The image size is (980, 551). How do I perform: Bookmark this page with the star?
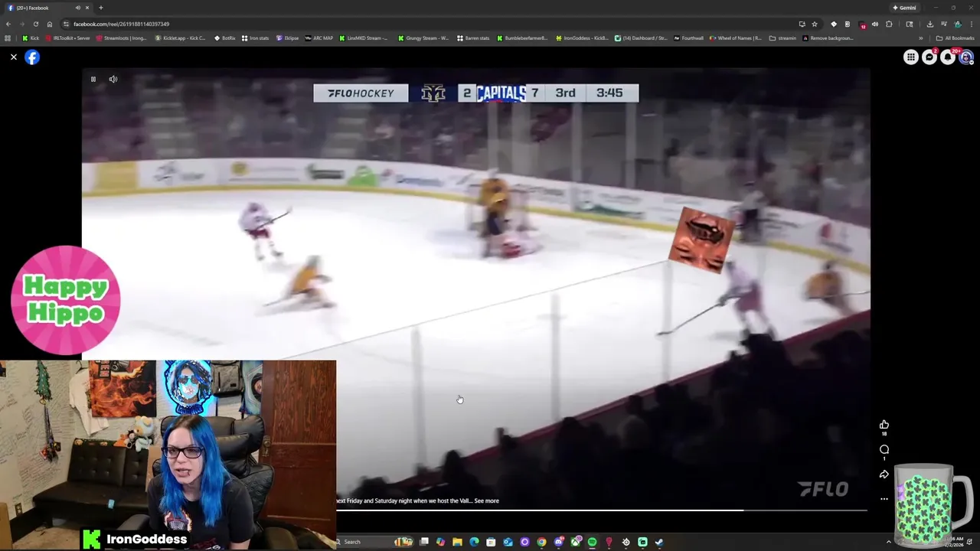[815, 24]
